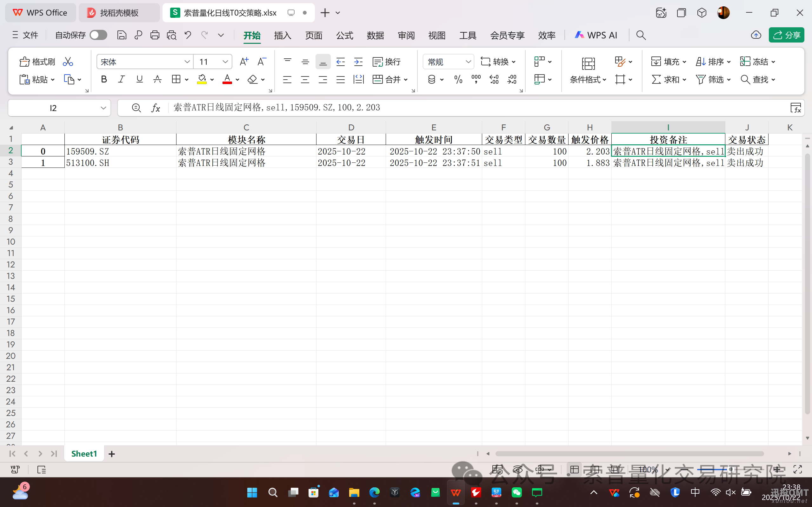Click the WPS AI button
This screenshot has width=812, height=507.
pyautogui.click(x=596, y=35)
